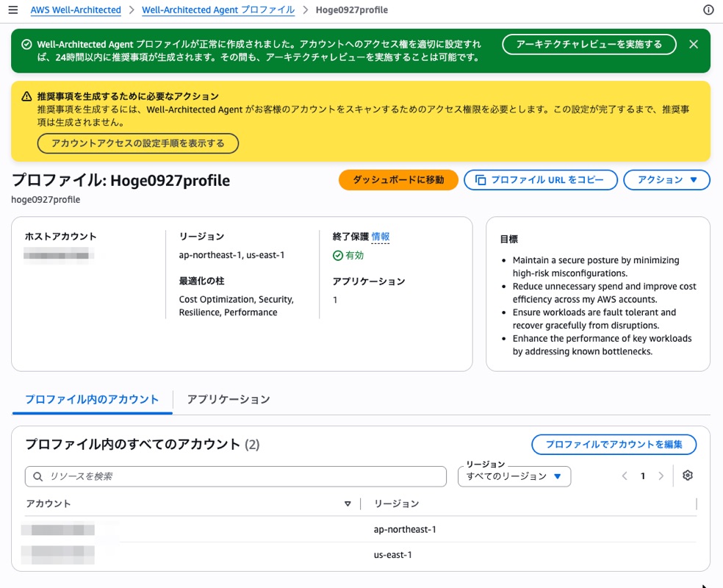Click the green banner success check icon
Screen dimensions: 723x588
point(26,44)
